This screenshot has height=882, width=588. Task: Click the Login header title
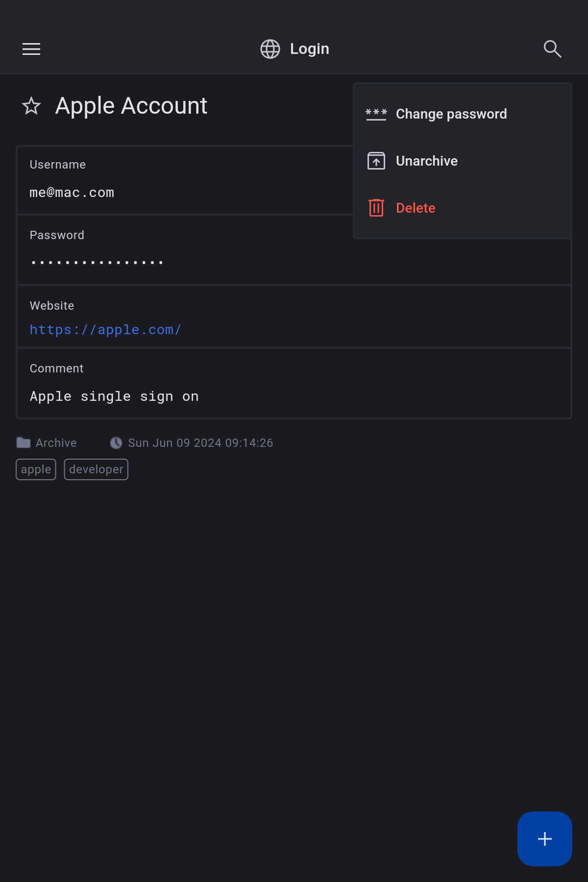click(309, 49)
